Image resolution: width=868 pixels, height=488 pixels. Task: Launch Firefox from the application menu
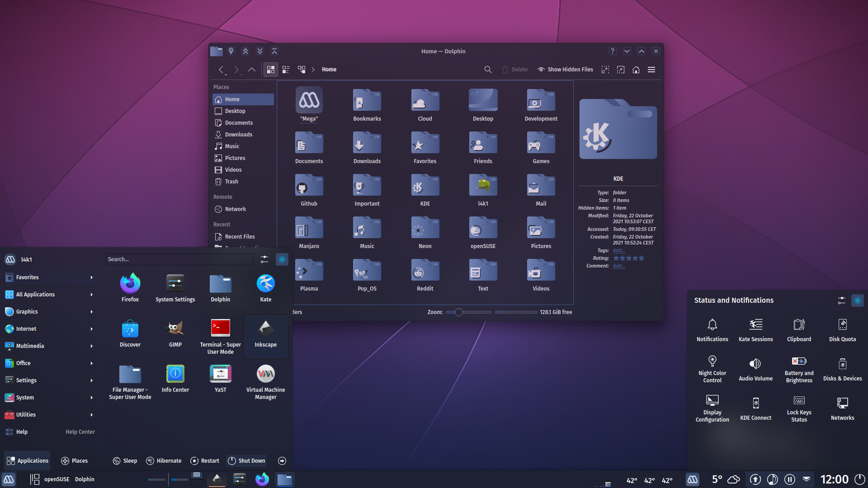coord(130,288)
